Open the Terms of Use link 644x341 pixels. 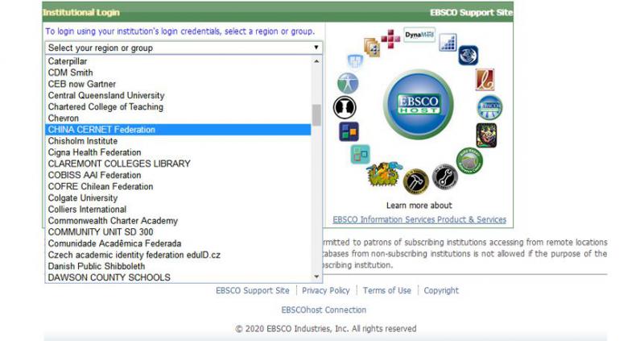tap(387, 290)
